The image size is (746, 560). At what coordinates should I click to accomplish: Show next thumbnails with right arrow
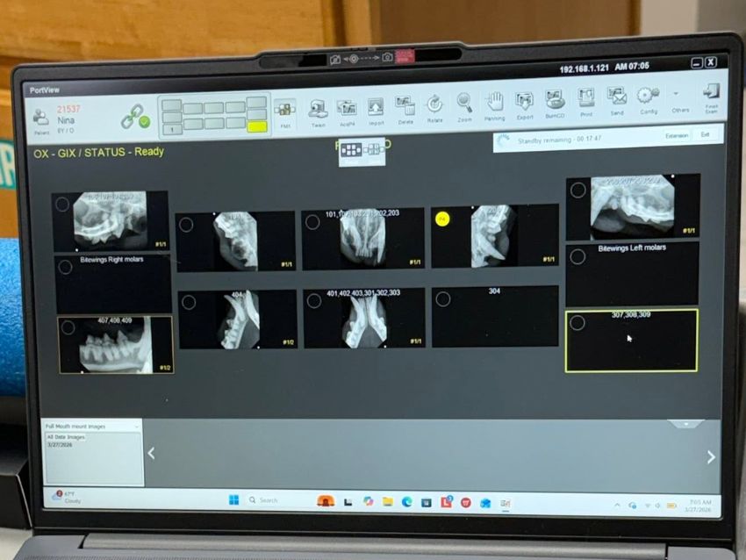711,457
